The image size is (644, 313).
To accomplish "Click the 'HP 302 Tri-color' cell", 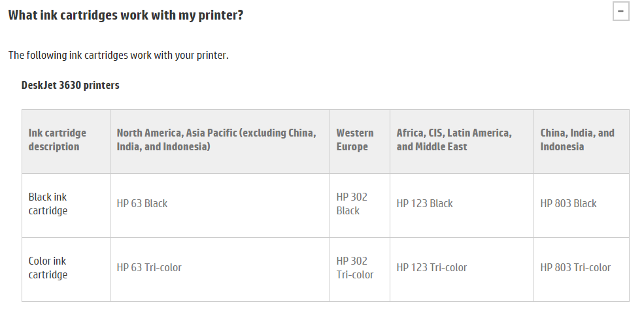I will pyautogui.click(x=355, y=268).
